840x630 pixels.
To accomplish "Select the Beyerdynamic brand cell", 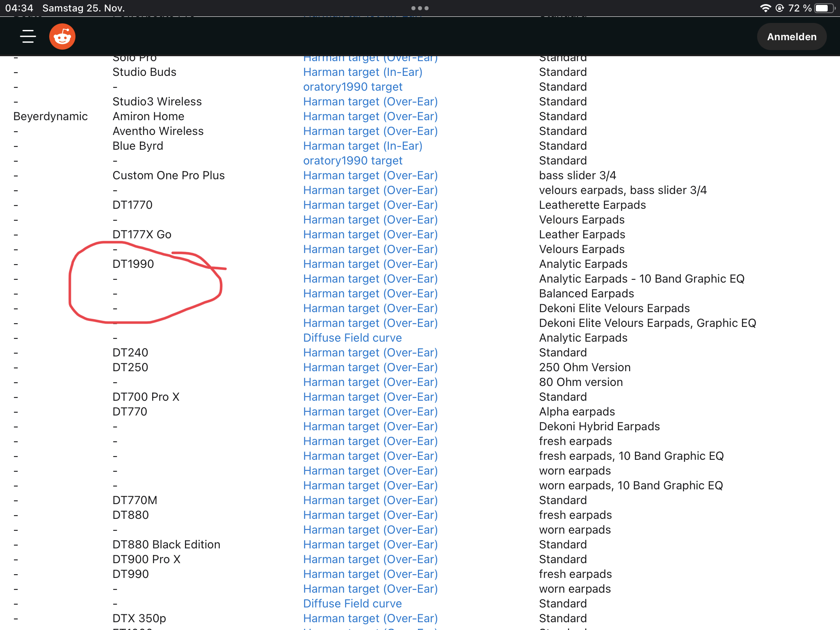I will (x=50, y=116).
